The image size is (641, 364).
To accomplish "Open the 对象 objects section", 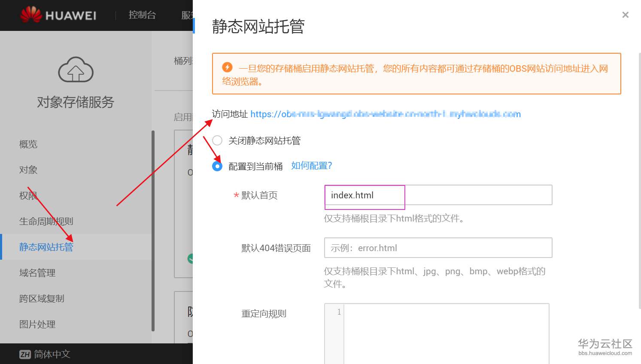I will [x=28, y=170].
